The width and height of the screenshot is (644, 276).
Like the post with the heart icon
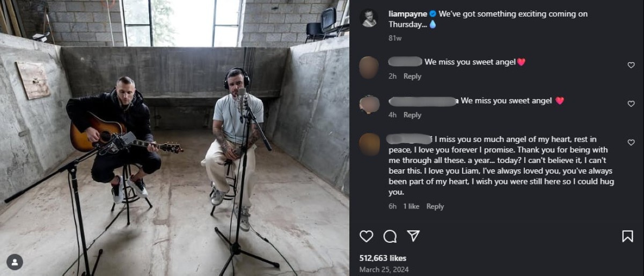pos(367,236)
